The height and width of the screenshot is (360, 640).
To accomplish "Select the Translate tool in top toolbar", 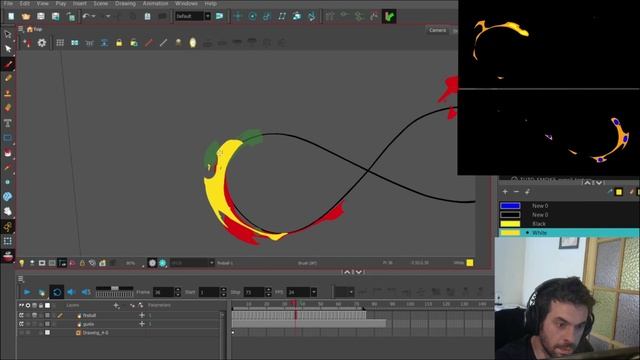I will click(238, 16).
